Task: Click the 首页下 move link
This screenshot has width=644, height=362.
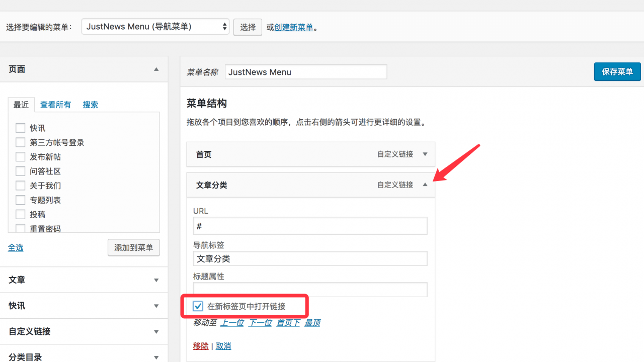Action: (x=288, y=323)
